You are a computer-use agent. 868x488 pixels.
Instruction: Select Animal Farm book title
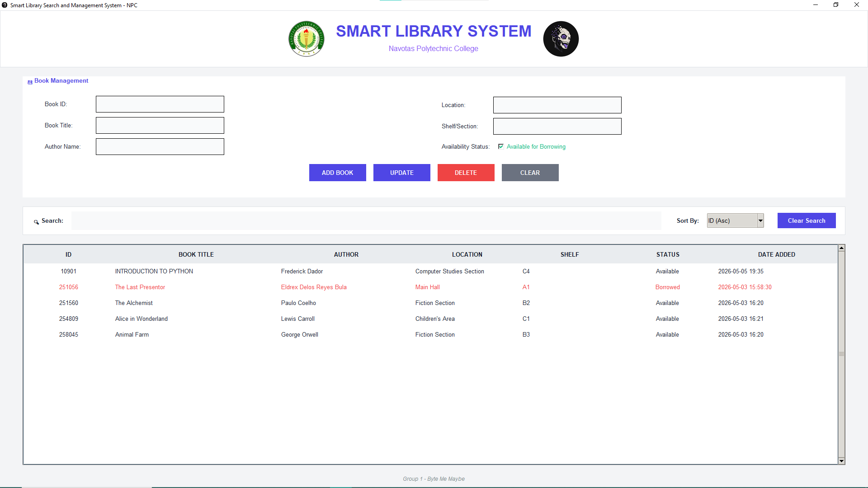point(132,334)
